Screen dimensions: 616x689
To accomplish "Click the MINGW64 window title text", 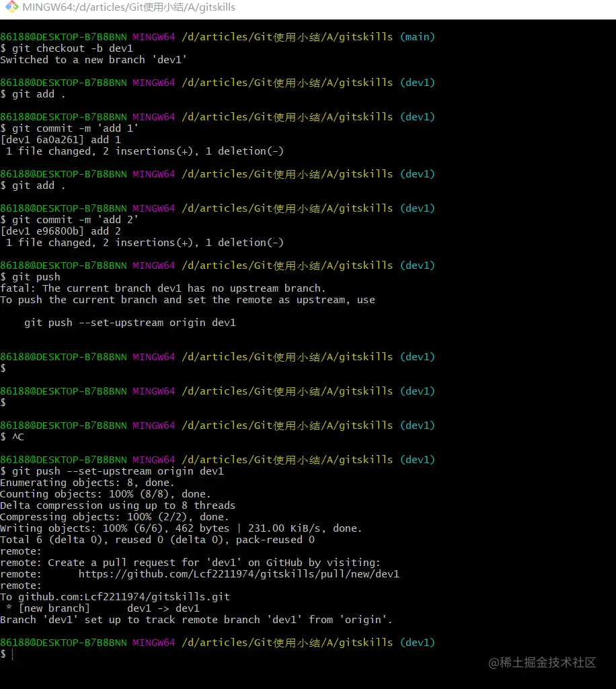I will click(x=129, y=7).
